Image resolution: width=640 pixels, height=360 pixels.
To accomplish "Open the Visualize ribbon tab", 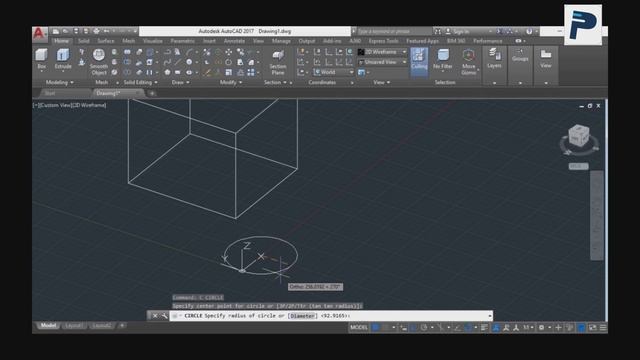I will tap(153, 41).
